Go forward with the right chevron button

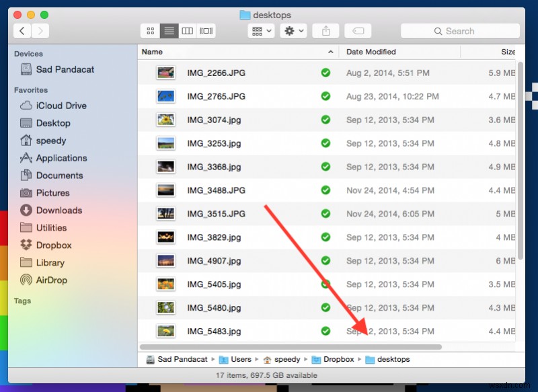point(40,31)
